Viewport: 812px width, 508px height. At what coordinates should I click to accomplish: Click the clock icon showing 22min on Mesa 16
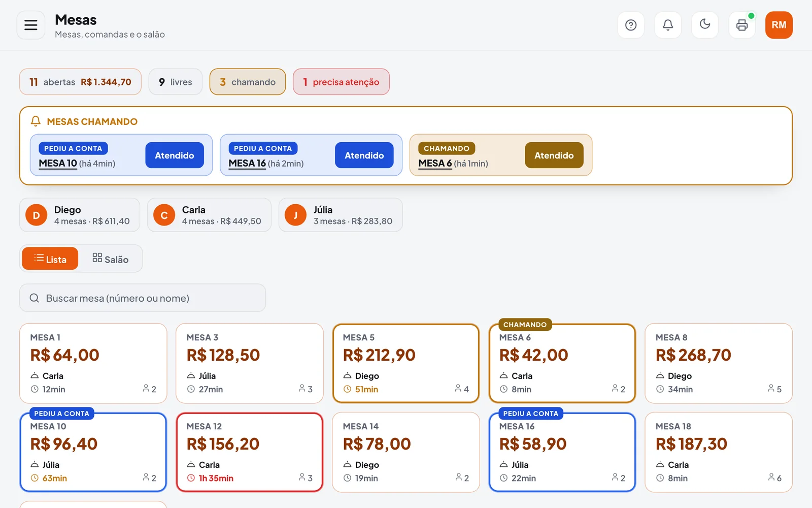503,478
